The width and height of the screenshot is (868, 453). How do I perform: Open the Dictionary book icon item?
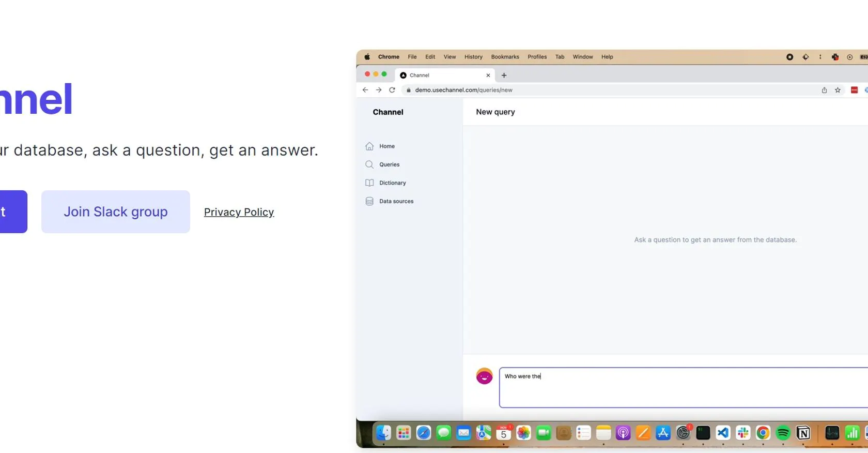[x=369, y=183]
